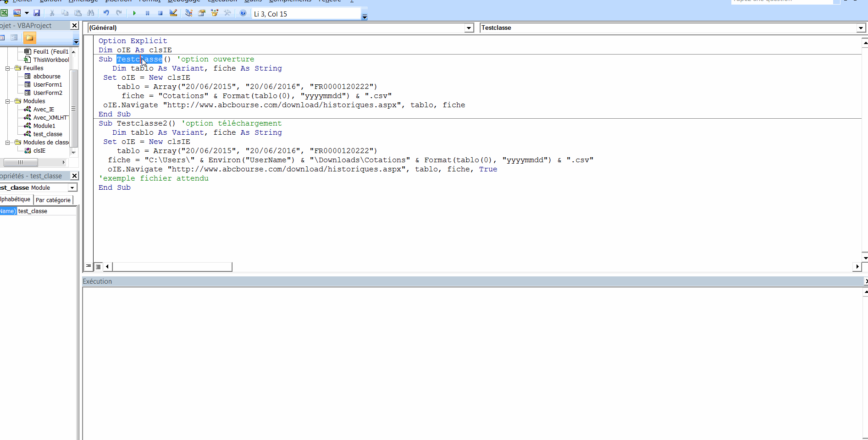Toggle Folders view in project explorer
868x440 pixels.
coord(29,38)
